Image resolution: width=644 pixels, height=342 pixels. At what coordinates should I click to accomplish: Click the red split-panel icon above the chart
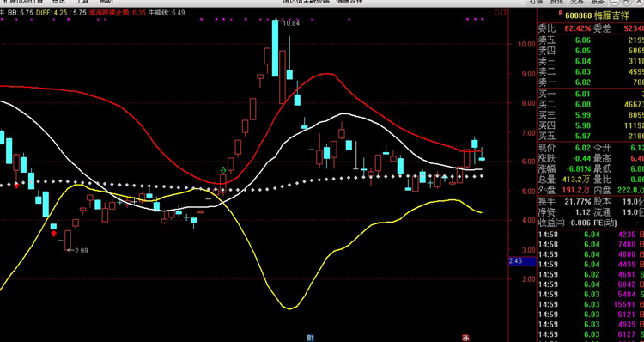(504, 13)
